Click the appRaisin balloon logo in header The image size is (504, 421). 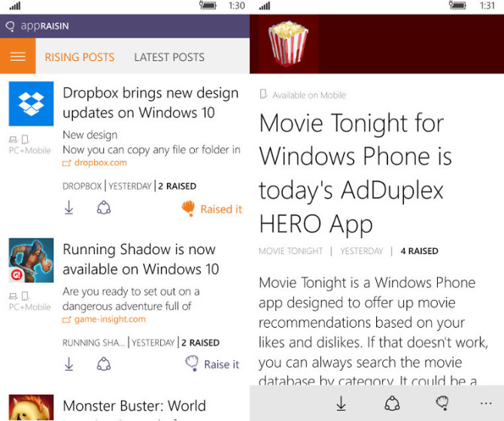click(10, 26)
